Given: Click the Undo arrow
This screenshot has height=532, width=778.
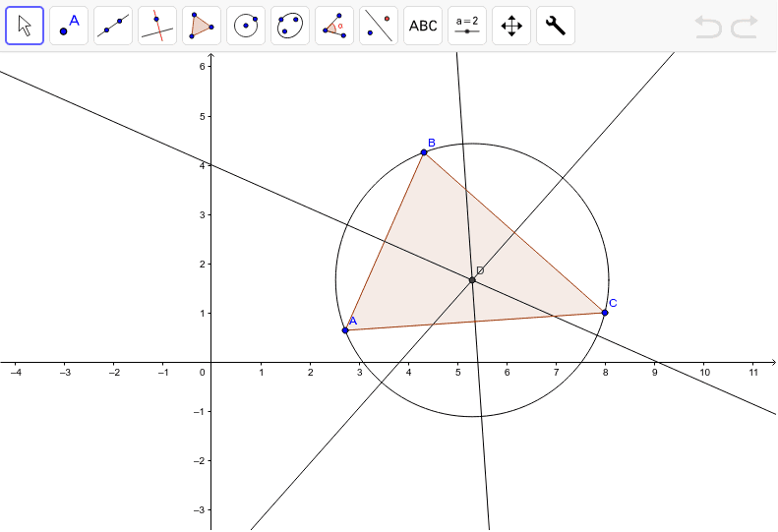Looking at the screenshot, I should (708, 27).
